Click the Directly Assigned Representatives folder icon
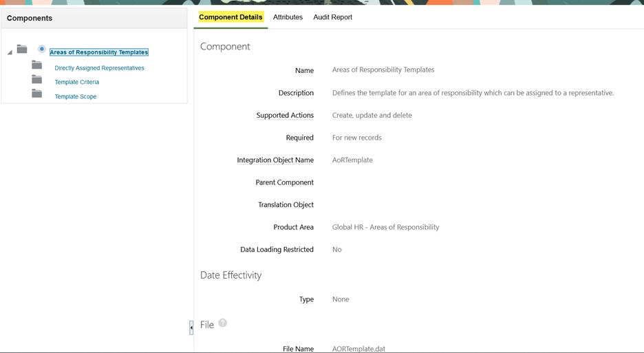The height and width of the screenshot is (353, 644). pos(37,65)
